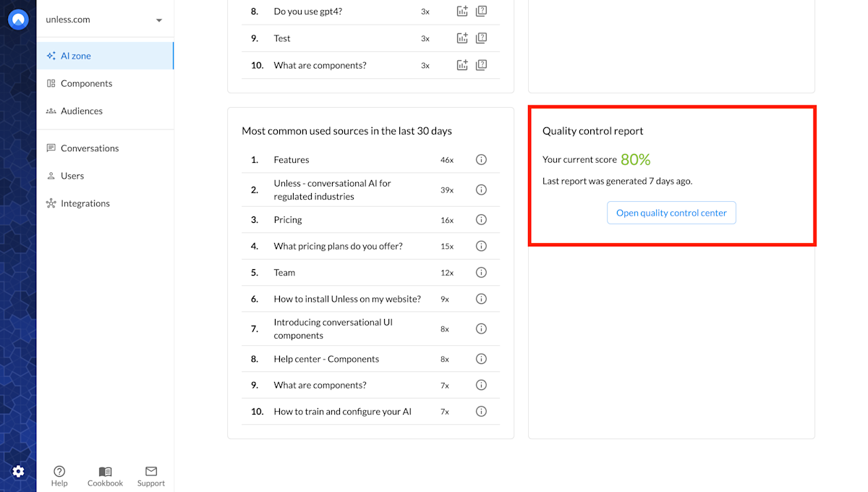Click add-to-statistics icon for 'What are components?'
This screenshot has height=492, width=868.
pyautogui.click(x=462, y=64)
